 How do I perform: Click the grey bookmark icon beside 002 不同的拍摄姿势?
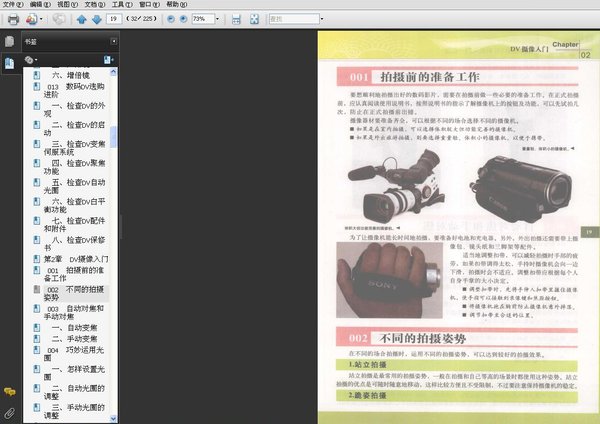tap(37, 289)
